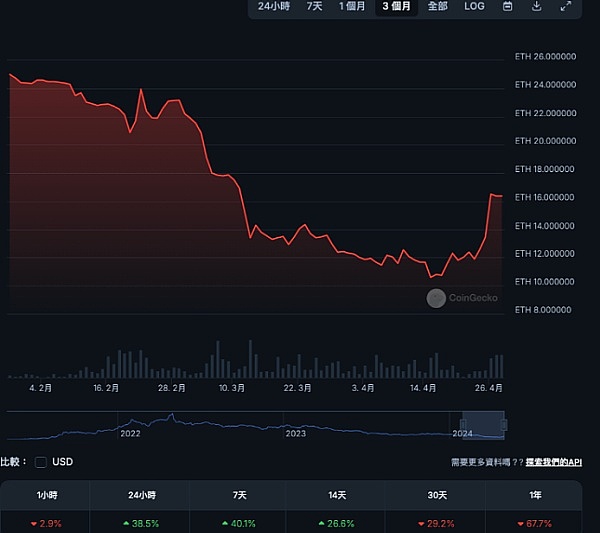
Task: Select the 7天 time range tab
Action: pos(314,6)
